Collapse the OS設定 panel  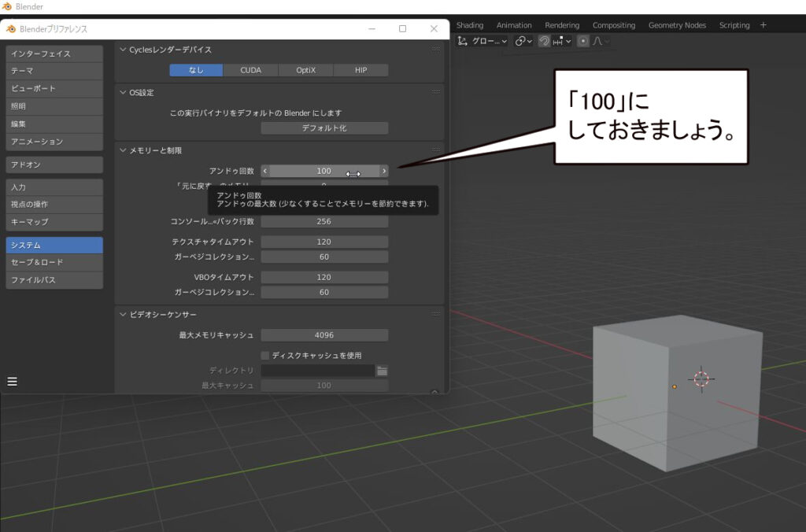123,93
